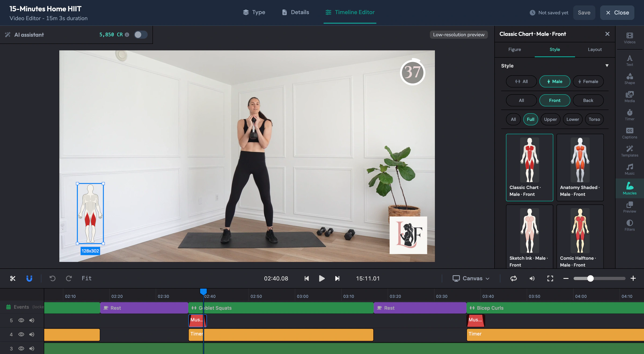The width and height of the screenshot is (644, 354).
Task: Select the Back view filter
Action: [x=588, y=100]
